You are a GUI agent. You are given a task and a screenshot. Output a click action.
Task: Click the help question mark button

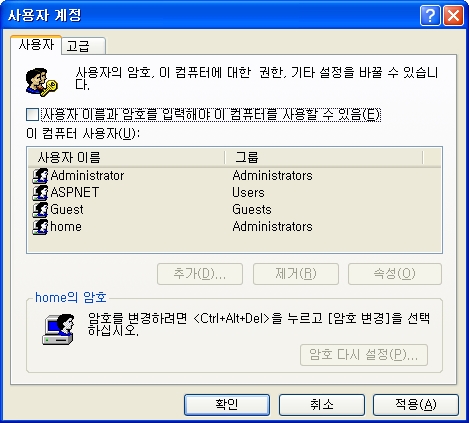pyautogui.click(x=430, y=15)
